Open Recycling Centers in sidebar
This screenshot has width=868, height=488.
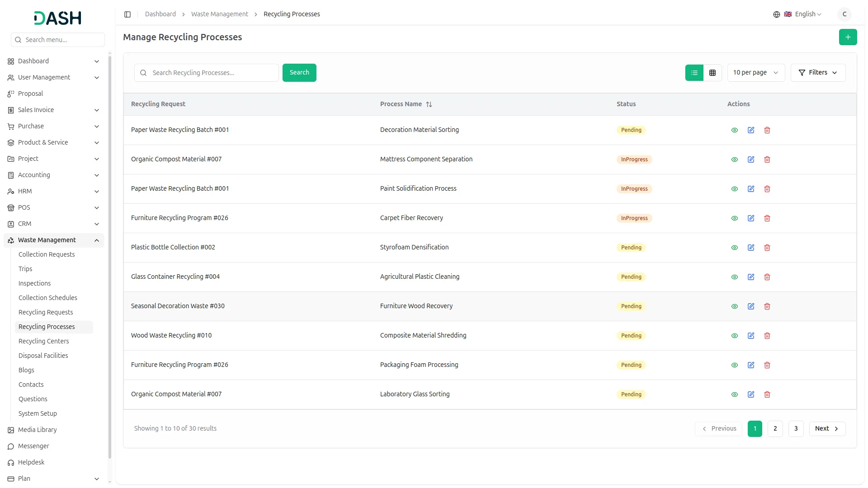coord(44,341)
